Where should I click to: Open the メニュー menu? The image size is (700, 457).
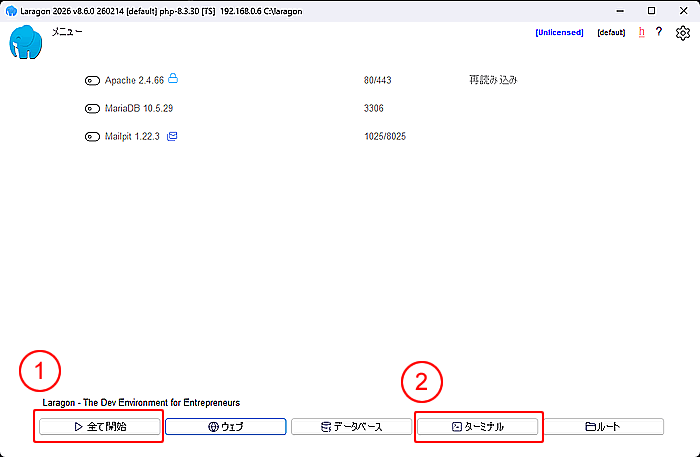click(67, 32)
